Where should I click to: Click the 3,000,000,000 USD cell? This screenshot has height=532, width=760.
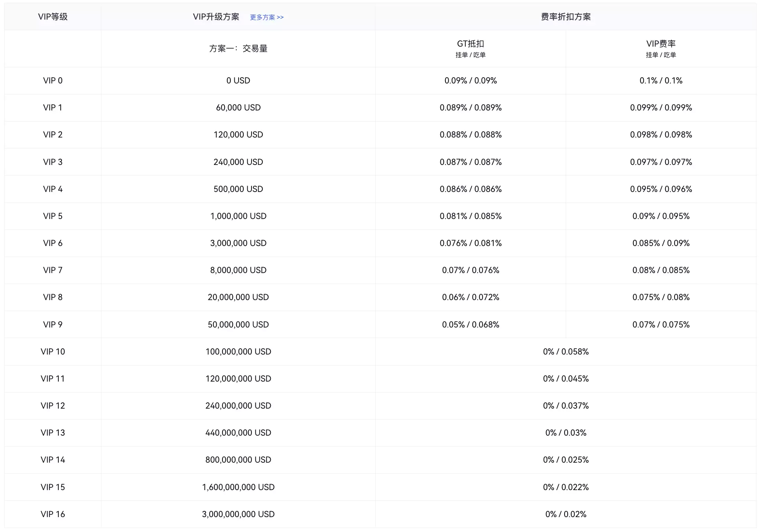238,514
